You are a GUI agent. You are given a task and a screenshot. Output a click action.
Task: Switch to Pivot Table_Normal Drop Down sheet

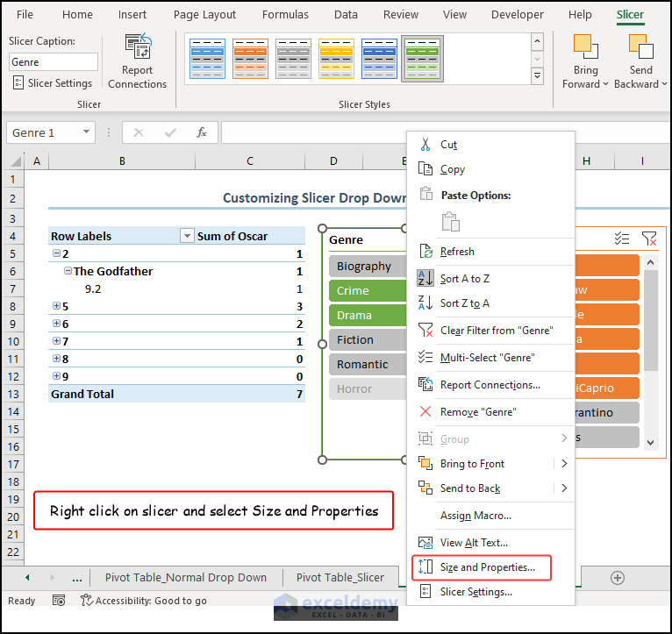(186, 578)
